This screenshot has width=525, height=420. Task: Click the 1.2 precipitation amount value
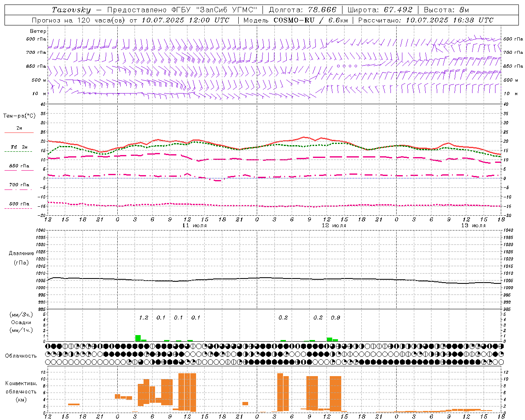[144, 317]
